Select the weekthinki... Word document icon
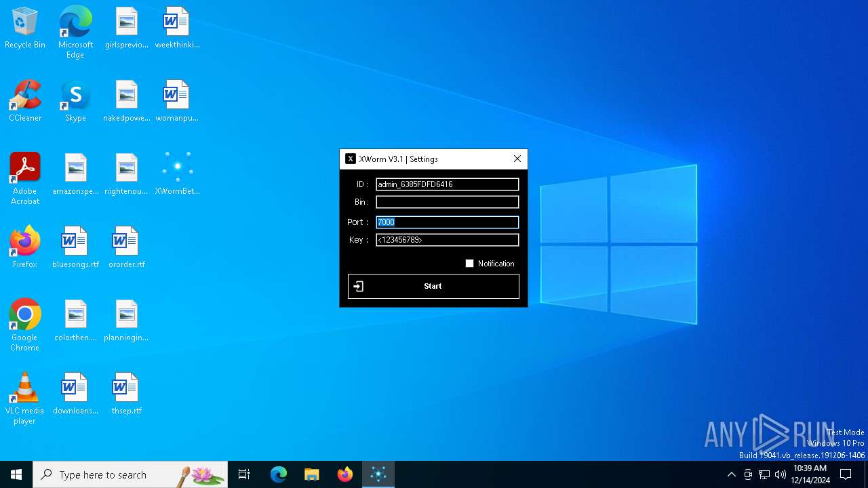 click(177, 28)
